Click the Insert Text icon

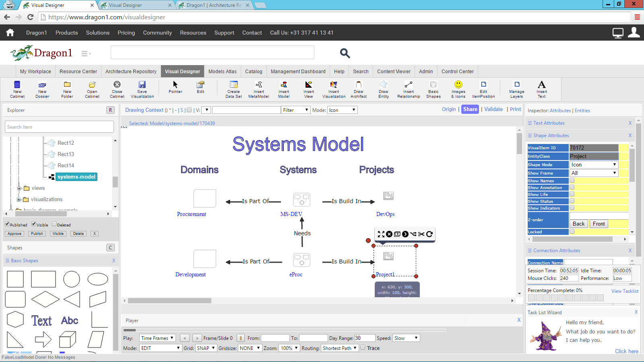(x=541, y=88)
